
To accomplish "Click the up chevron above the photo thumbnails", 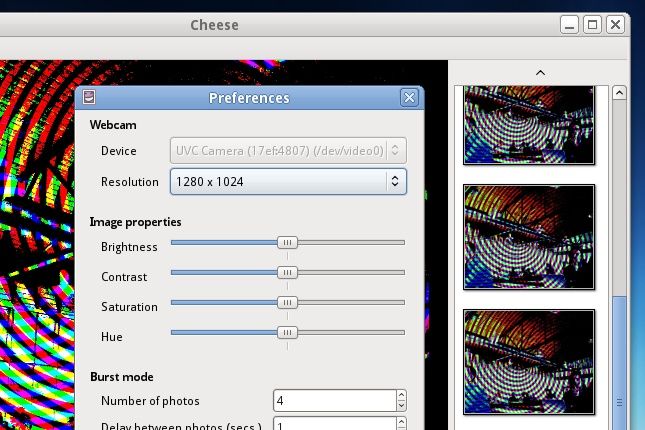I will pos(540,73).
